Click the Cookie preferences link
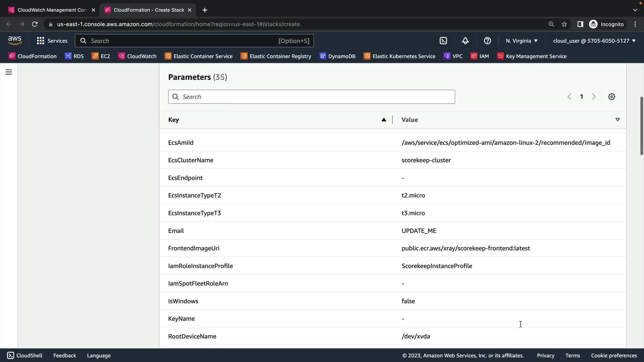 [x=613, y=356]
